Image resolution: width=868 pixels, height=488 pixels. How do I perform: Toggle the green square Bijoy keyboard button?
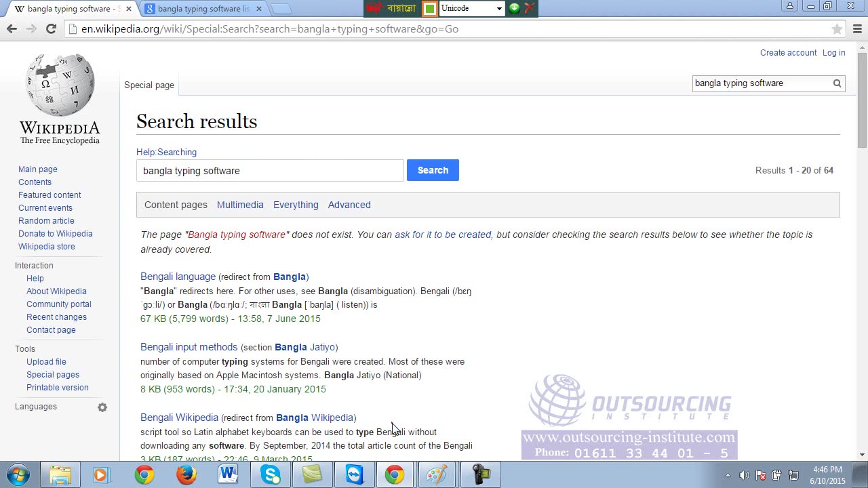click(429, 8)
